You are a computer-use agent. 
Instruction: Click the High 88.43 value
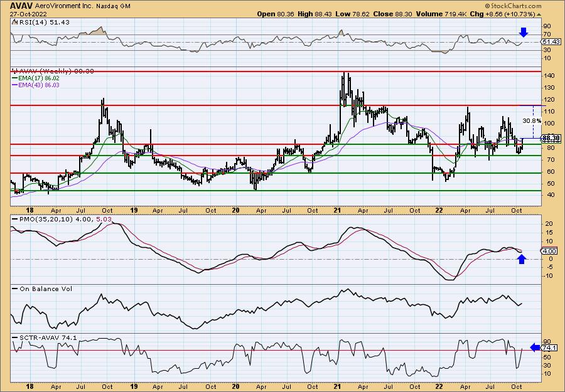tap(315, 14)
